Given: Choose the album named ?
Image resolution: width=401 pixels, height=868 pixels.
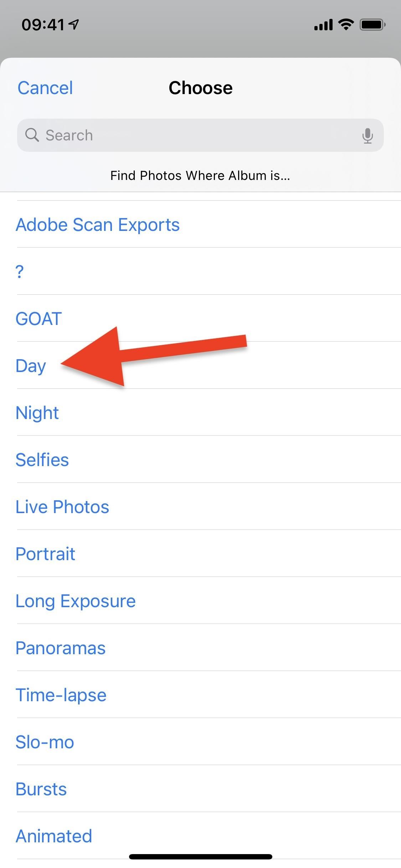Looking at the screenshot, I should click(200, 272).
